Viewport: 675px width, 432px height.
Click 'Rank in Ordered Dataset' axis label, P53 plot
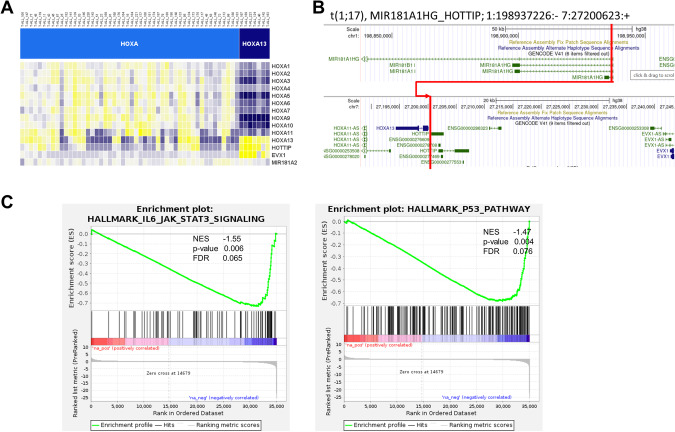click(441, 413)
